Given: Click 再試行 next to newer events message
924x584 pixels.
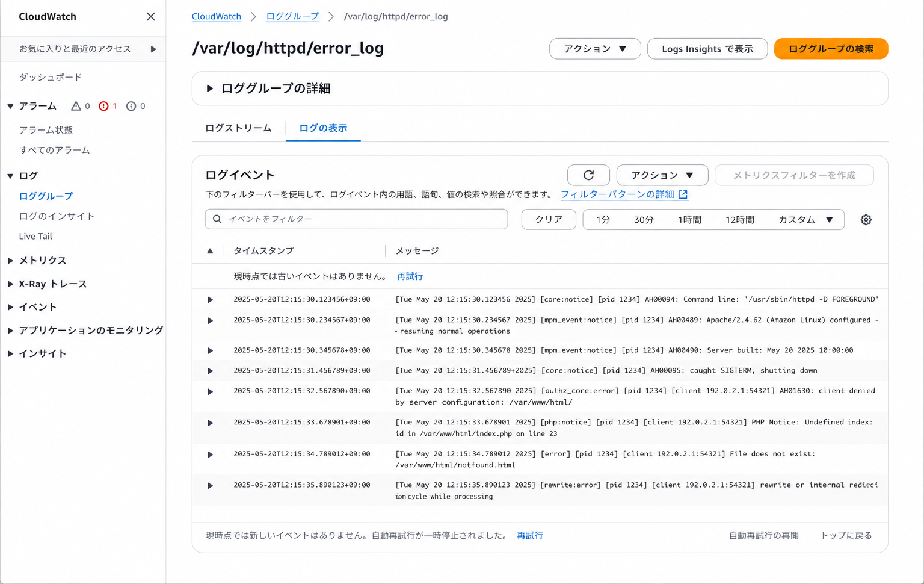Looking at the screenshot, I should tap(530, 535).
